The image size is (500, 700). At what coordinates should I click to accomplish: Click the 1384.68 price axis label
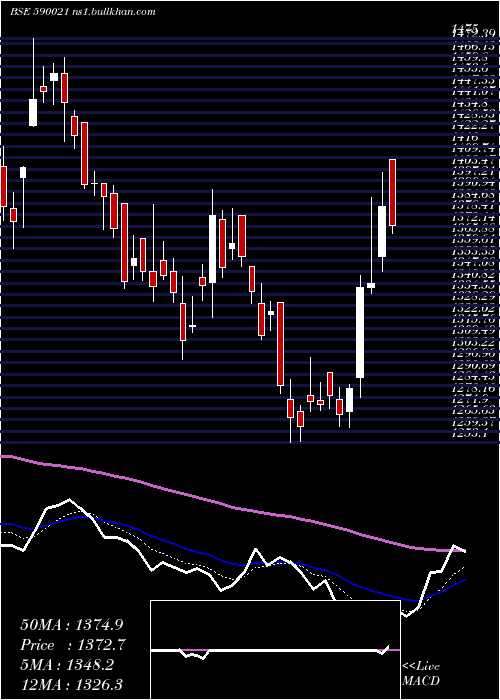pos(473,196)
